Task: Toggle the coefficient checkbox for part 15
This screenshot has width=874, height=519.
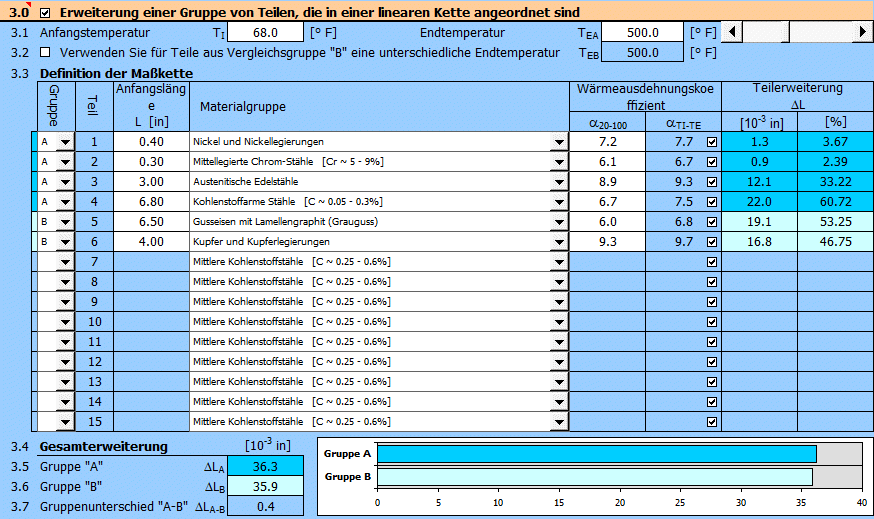Action: click(711, 422)
